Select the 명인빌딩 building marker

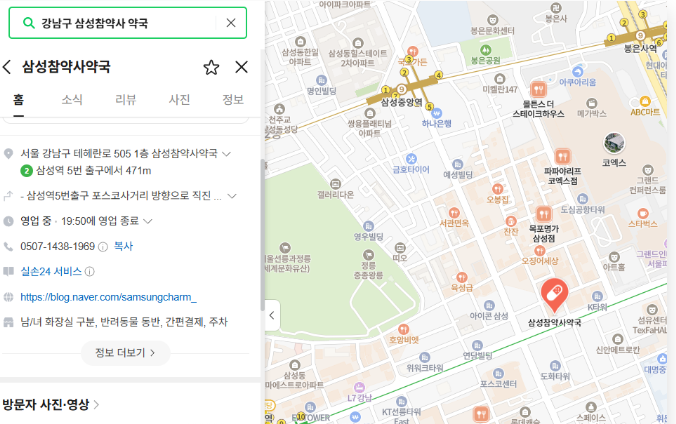tap(321, 81)
